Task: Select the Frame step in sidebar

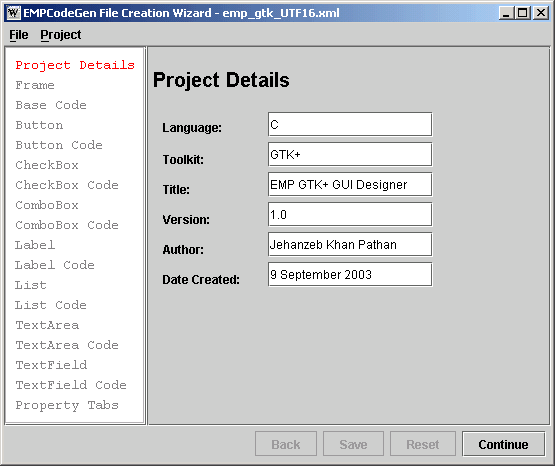Action: tap(35, 85)
